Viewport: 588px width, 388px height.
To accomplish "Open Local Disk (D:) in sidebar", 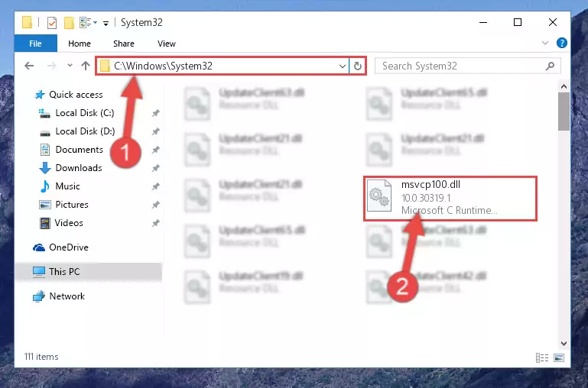I will [x=85, y=131].
